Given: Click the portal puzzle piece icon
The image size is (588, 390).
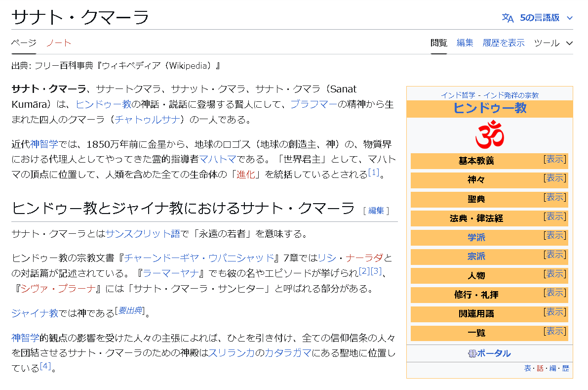Looking at the screenshot, I should tap(472, 353).
